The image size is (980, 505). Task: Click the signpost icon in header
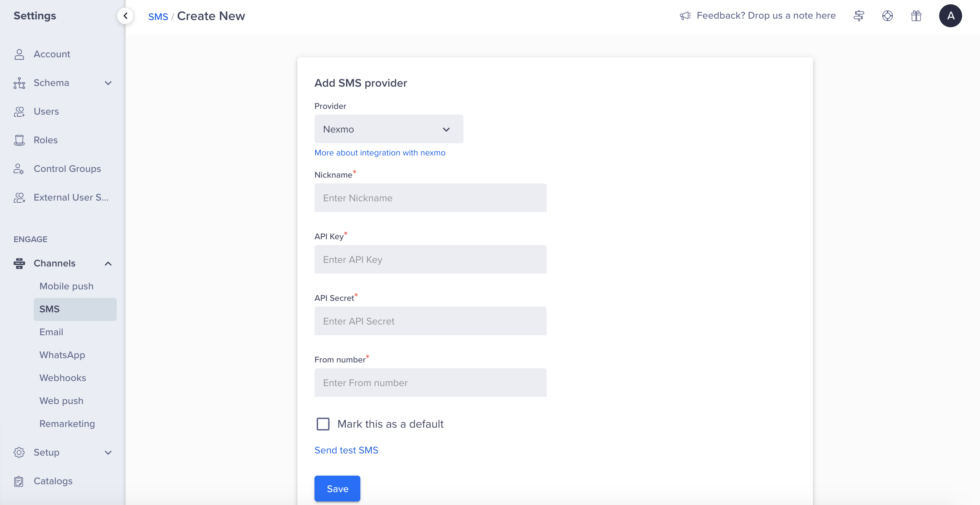click(859, 16)
